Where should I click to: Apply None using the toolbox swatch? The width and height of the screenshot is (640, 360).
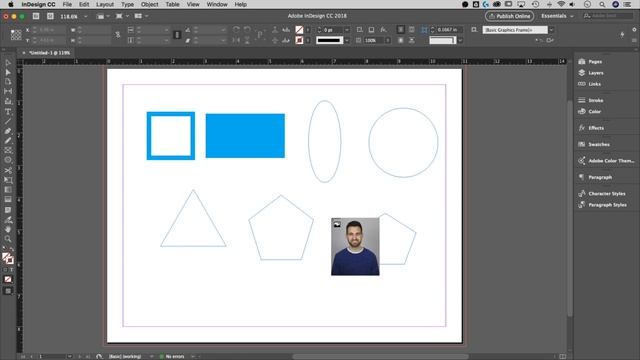(8, 280)
